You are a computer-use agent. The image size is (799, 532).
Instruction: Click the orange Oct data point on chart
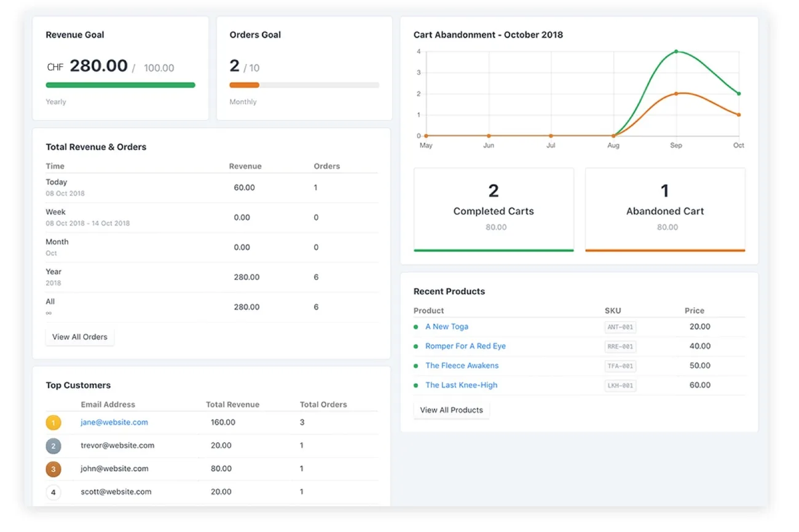(739, 115)
